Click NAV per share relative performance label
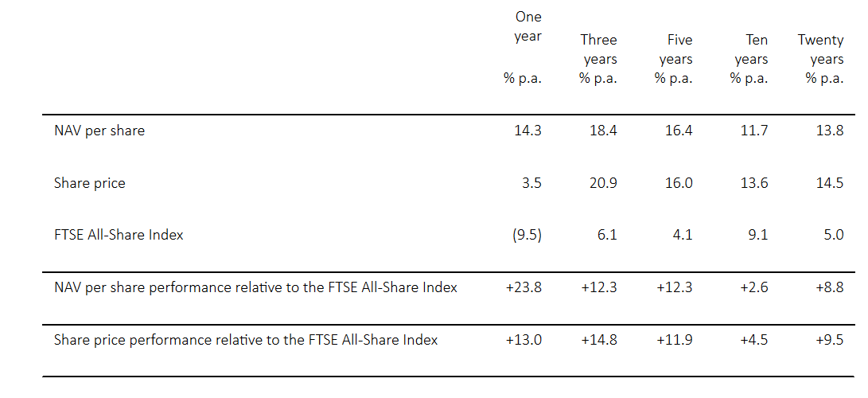 coord(255,287)
